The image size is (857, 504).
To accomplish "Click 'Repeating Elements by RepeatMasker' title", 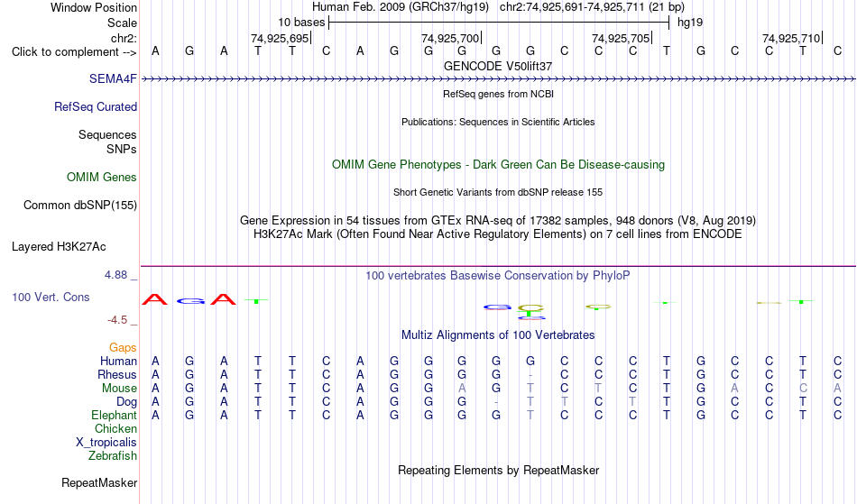I will (x=499, y=471).
